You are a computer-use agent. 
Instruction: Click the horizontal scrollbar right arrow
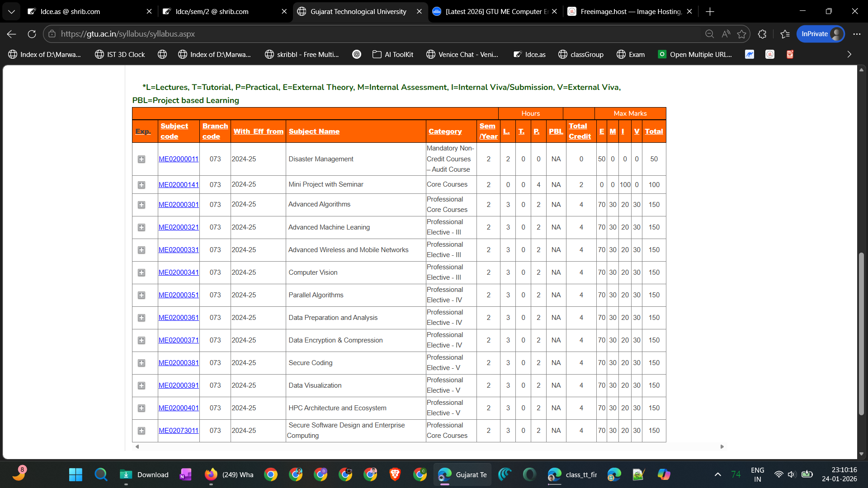click(722, 446)
